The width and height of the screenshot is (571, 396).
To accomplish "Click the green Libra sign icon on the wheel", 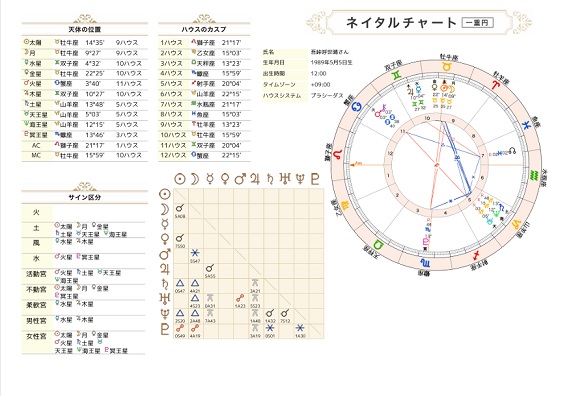I will 379,244.
